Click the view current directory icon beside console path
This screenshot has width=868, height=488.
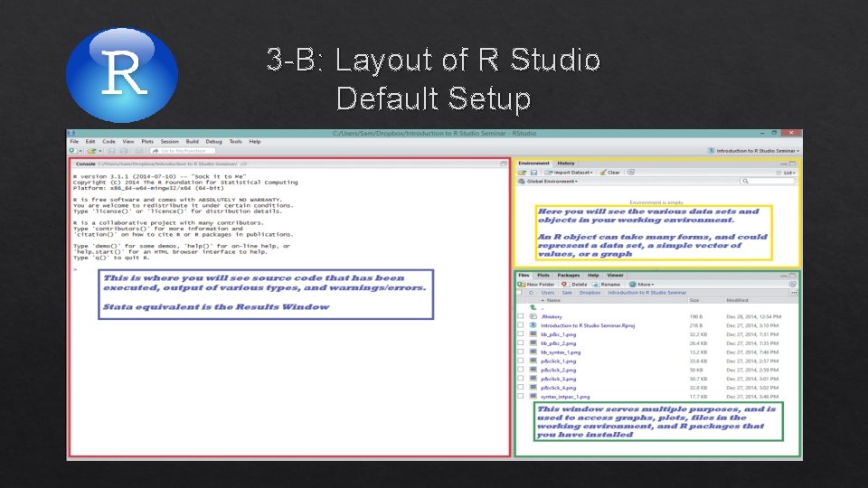(243, 164)
